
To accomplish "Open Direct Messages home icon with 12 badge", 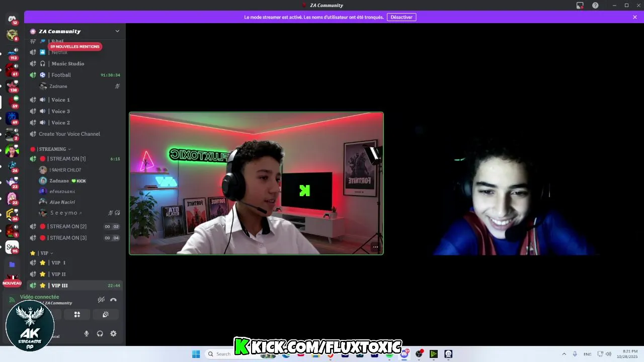I will pyautogui.click(x=12, y=19).
